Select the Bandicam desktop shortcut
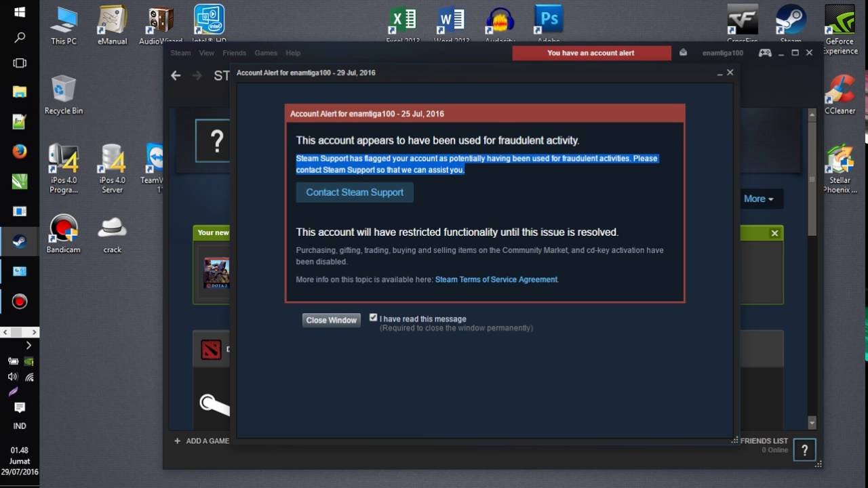868x488 pixels. point(63,234)
